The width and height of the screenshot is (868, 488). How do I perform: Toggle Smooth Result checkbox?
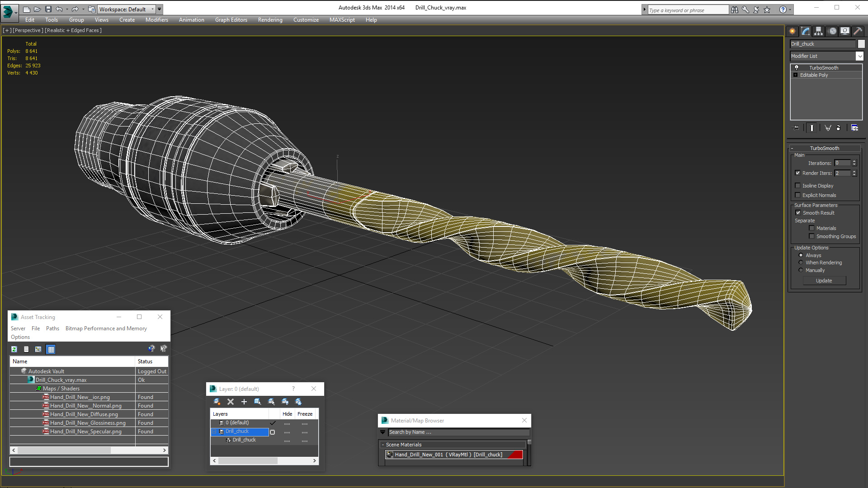coord(798,213)
